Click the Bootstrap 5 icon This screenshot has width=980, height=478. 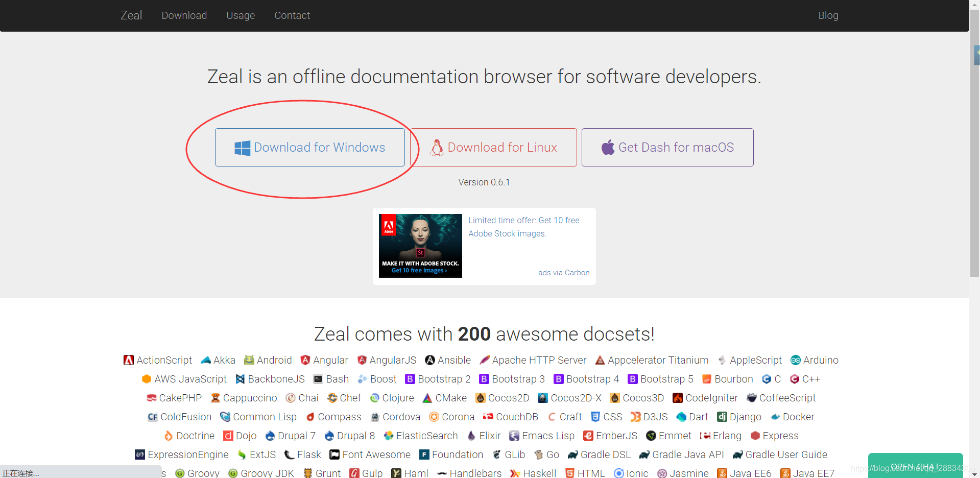coord(633,379)
